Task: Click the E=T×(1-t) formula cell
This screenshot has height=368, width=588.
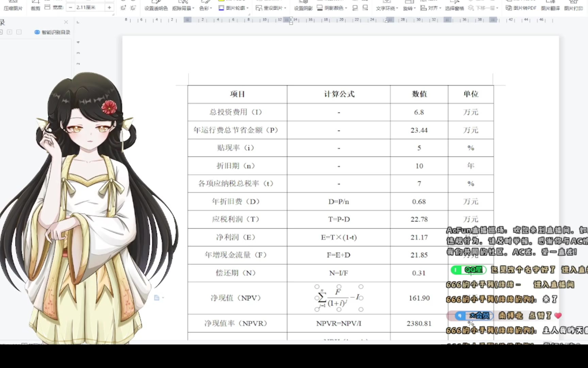Action: tap(339, 237)
